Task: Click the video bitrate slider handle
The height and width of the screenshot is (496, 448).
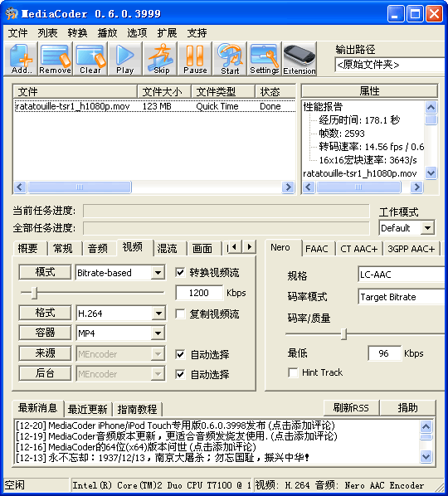Action: [35, 293]
